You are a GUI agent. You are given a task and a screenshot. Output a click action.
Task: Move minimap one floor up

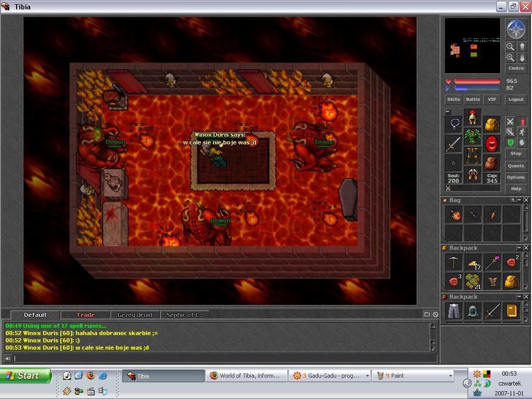coord(522,46)
